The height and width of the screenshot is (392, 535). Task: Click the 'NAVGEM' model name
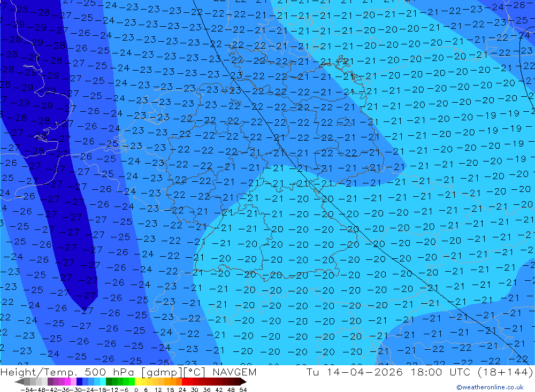234,372
